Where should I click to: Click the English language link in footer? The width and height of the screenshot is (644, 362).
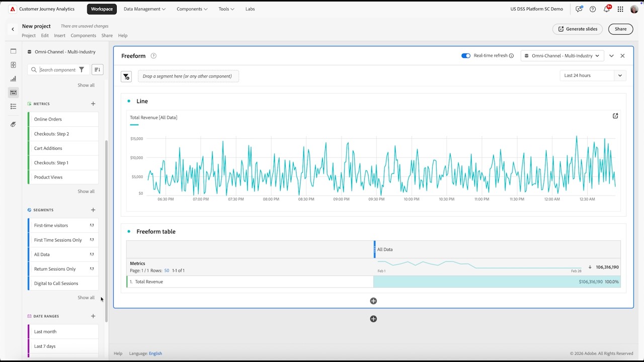(x=155, y=353)
